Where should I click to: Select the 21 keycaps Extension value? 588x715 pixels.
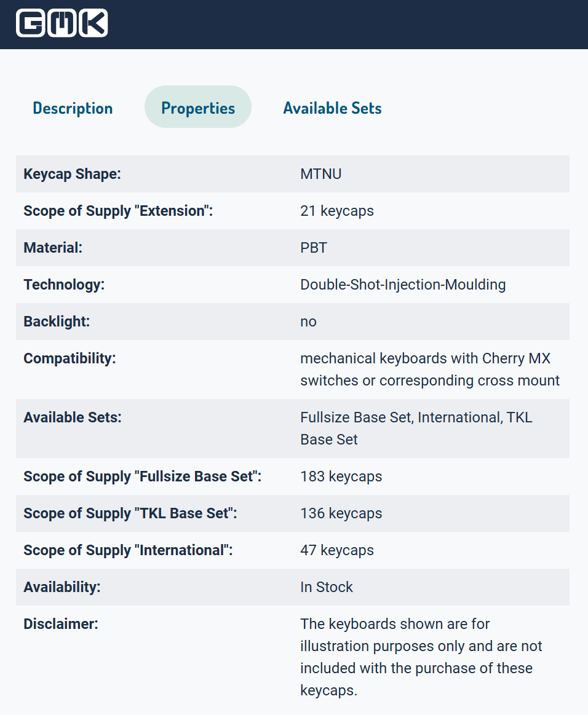(336, 211)
